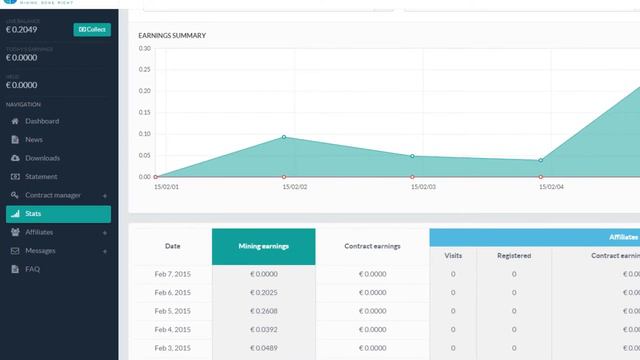Click the Feb 7, 2015 date cell

tap(173, 274)
